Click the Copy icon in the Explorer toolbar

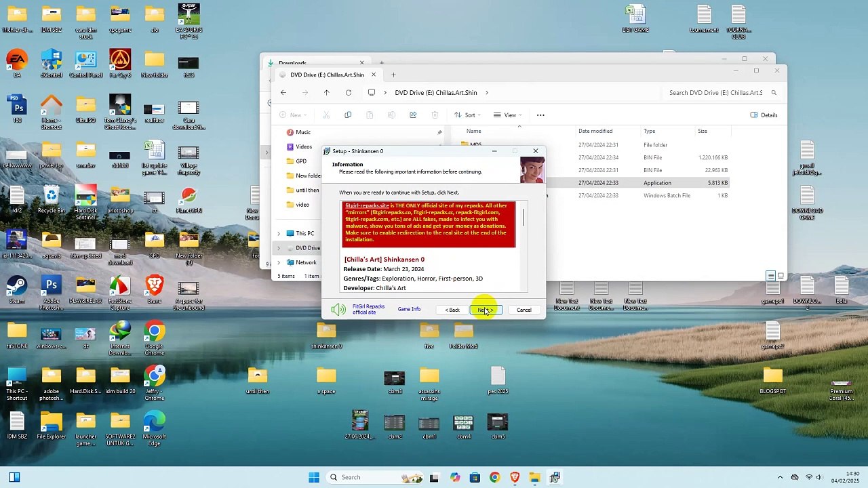pyautogui.click(x=348, y=115)
